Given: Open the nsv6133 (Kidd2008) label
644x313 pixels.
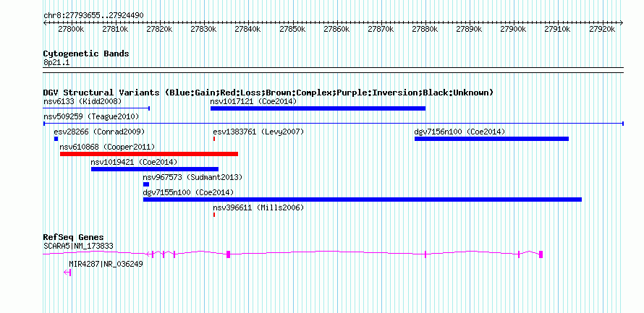Looking at the screenshot, I should 82,101.
